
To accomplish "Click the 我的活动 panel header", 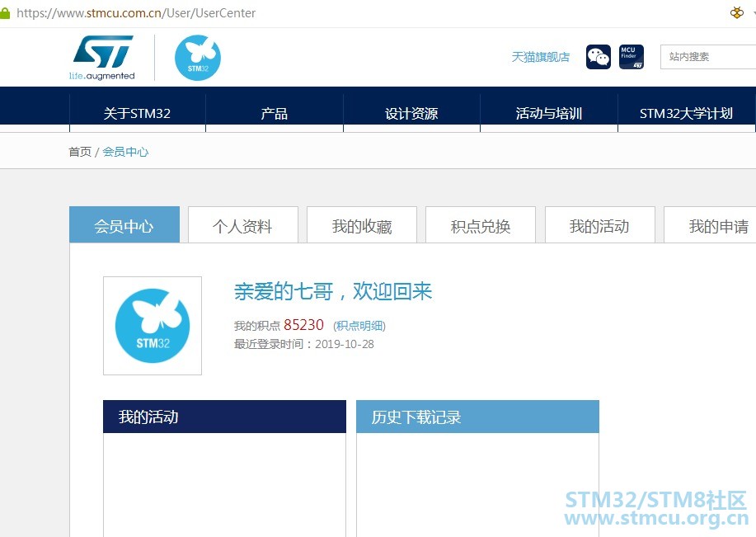I will coord(225,417).
